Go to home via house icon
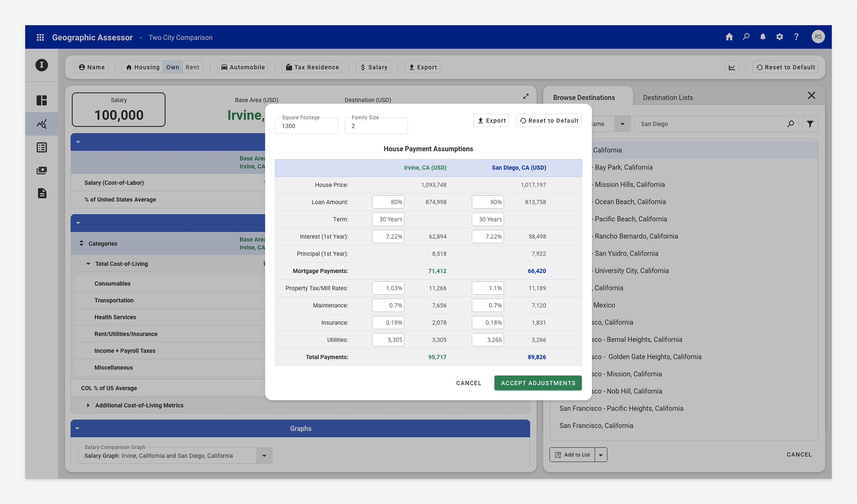857x504 pixels. coord(729,37)
